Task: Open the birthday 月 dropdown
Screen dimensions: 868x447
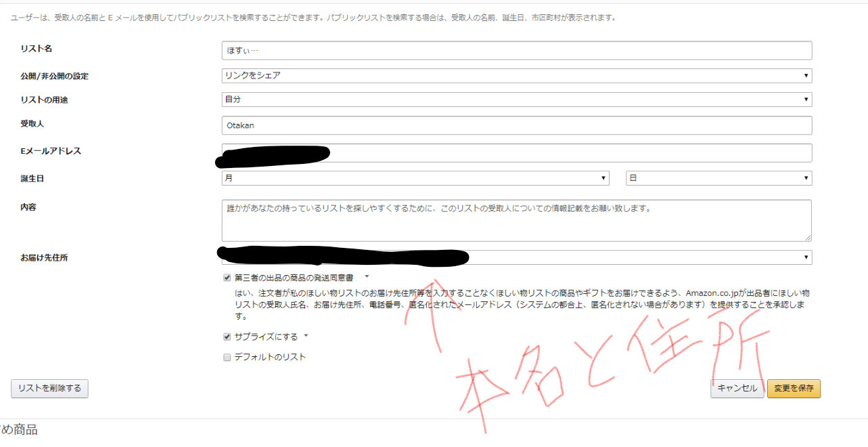Action: click(x=415, y=178)
